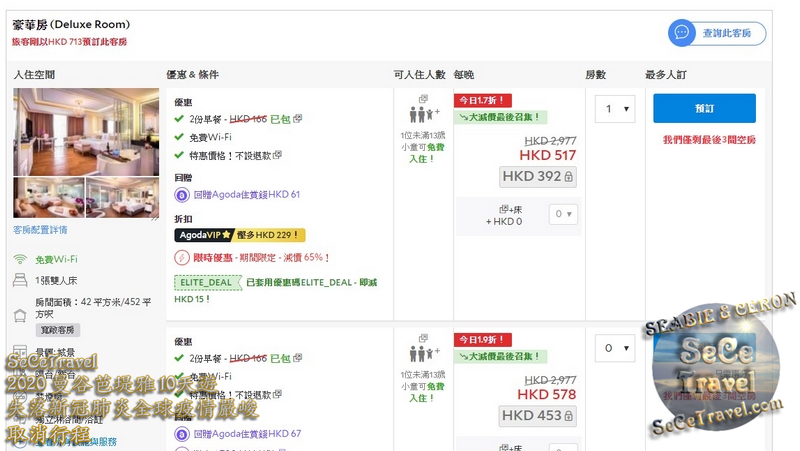Open room count dropdown showing 1
This screenshot has width=800, height=451.
click(615, 109)
